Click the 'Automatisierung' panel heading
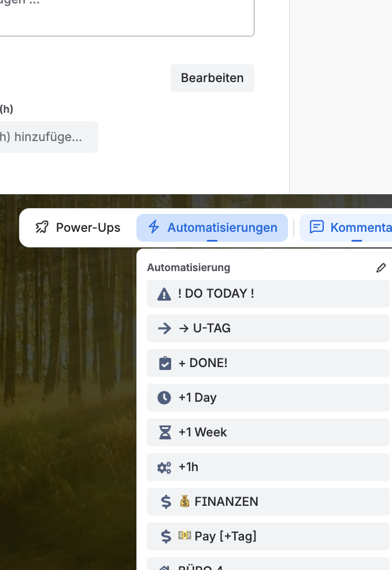Screen dimensions: 392x570 (188, 268)
